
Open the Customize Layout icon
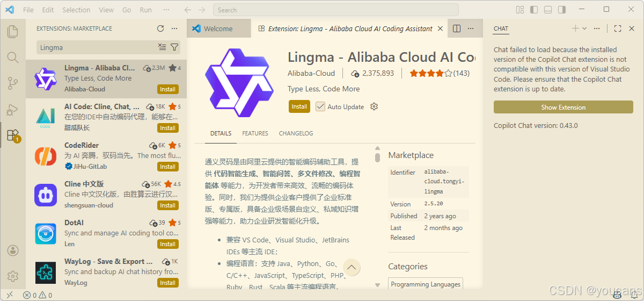coord(520,10)
